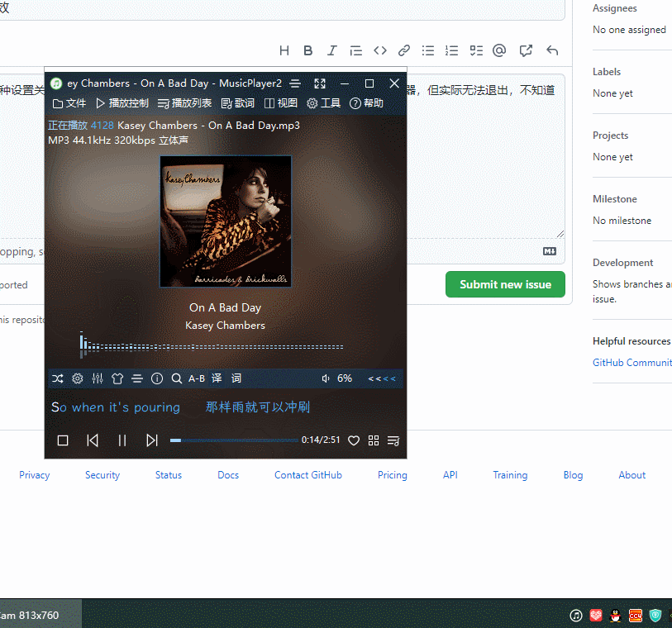Image resolution: width=672 pixels, height=628 pixels.
Task: Apply bold formatting in the issue editor
Action: (x=307, y=50)
